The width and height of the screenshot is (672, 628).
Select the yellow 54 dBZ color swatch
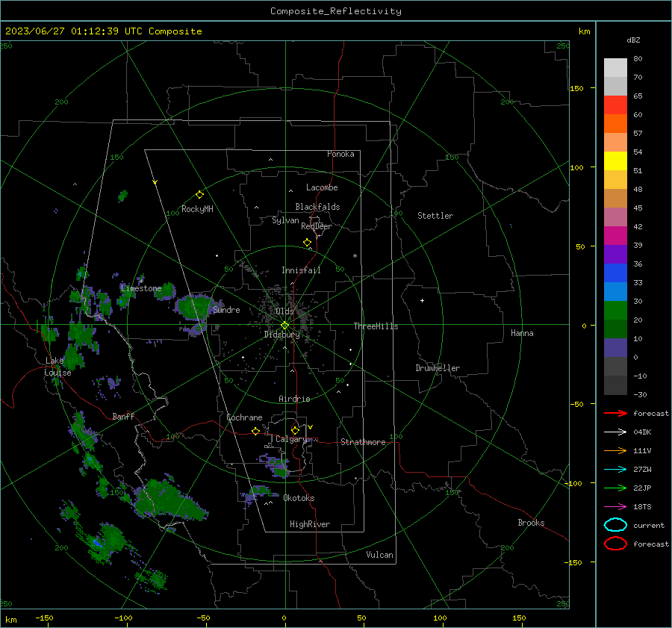[615, 161]
